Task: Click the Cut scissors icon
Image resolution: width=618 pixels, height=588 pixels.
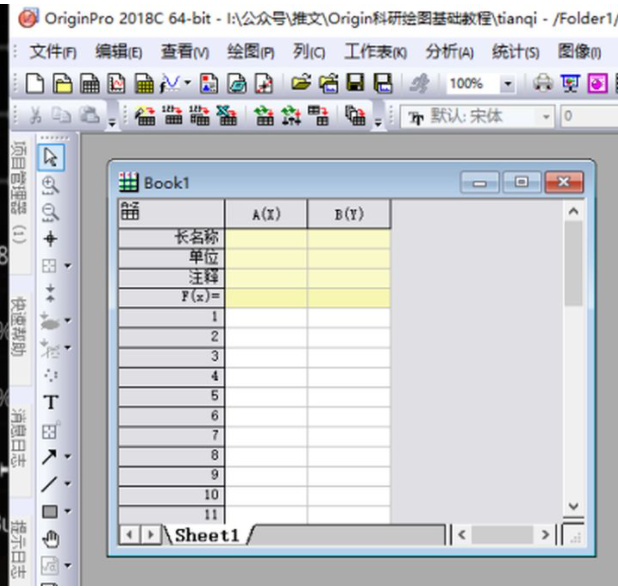Action: (x=36, y=115)
